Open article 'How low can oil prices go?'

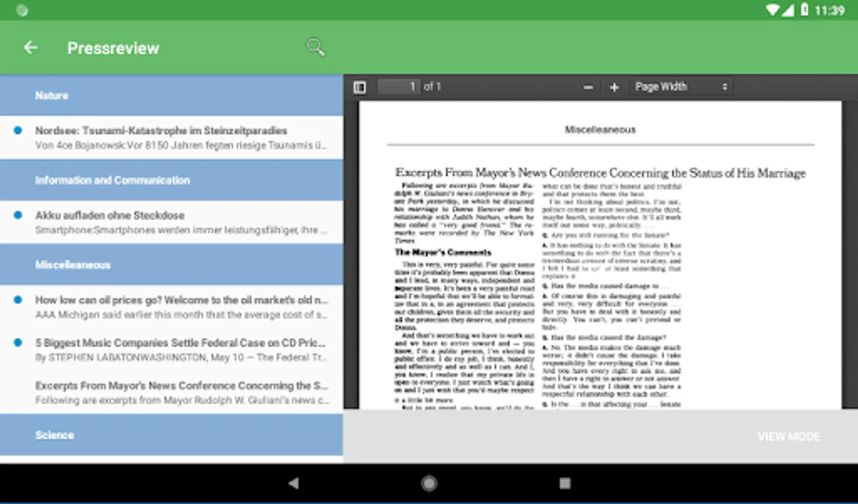click(x=171, y=307)
